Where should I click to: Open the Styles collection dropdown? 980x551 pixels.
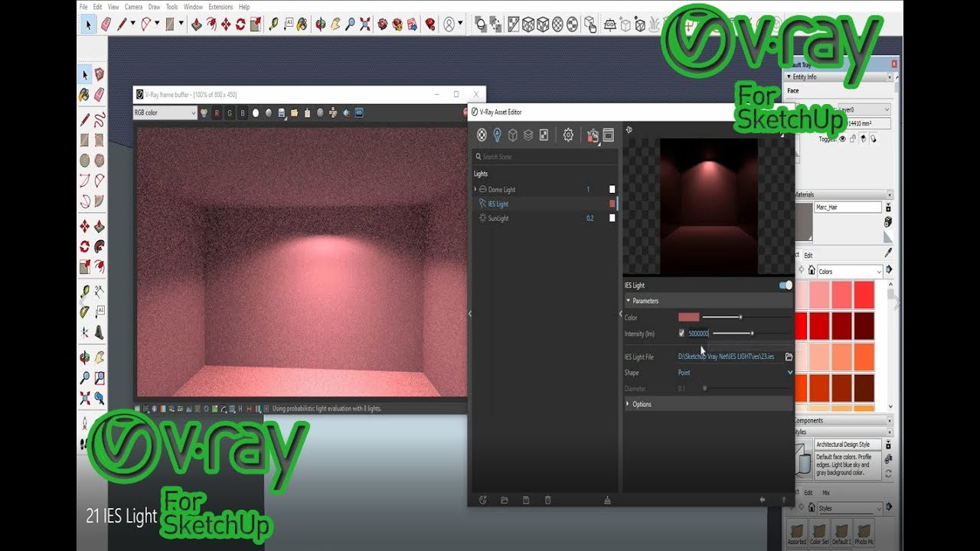[x=850, y=508]
